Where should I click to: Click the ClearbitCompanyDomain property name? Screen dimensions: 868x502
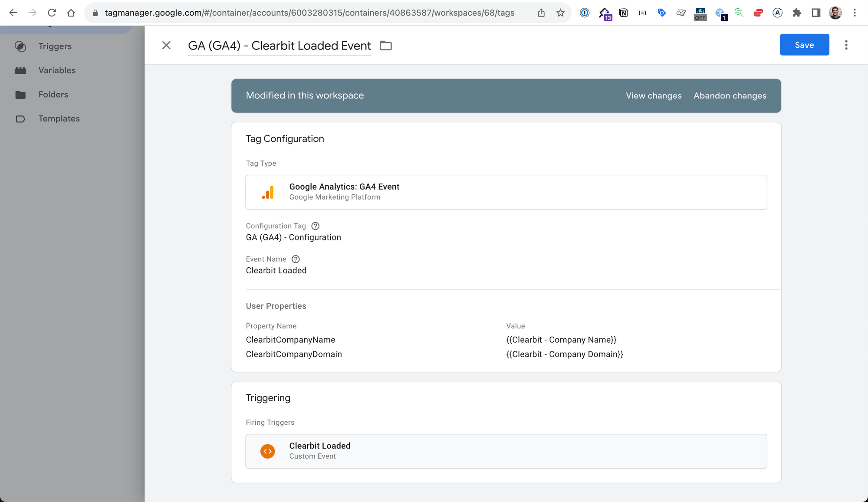pos(294,354)
